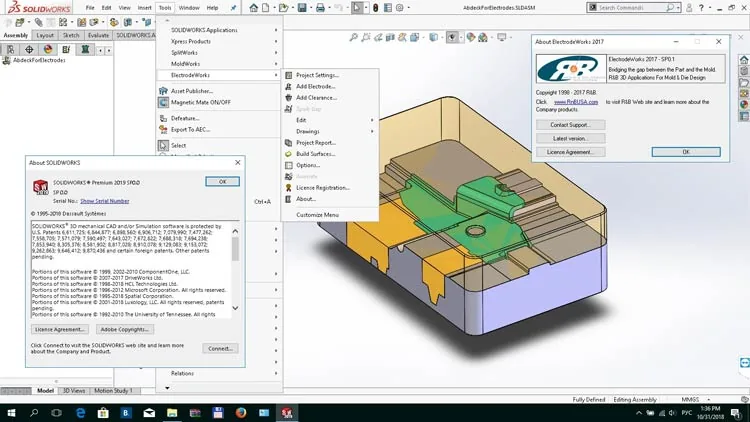Click the Edit Appearance color ball icon
The image size is (750, 422).
tap(471, 37)
